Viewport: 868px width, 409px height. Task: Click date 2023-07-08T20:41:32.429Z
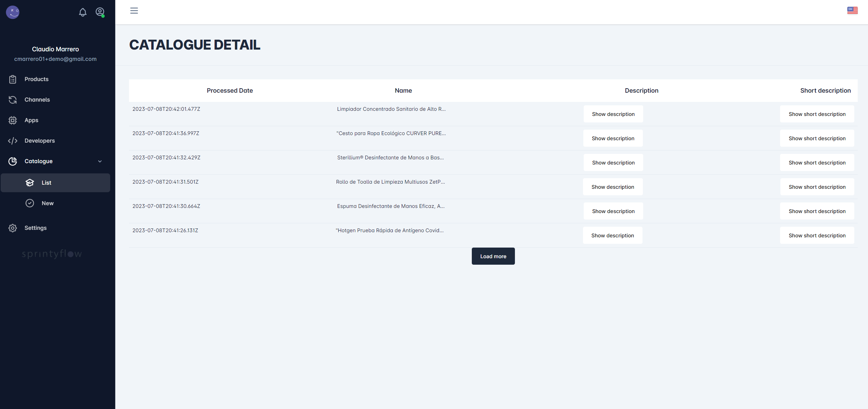[166, 158]
